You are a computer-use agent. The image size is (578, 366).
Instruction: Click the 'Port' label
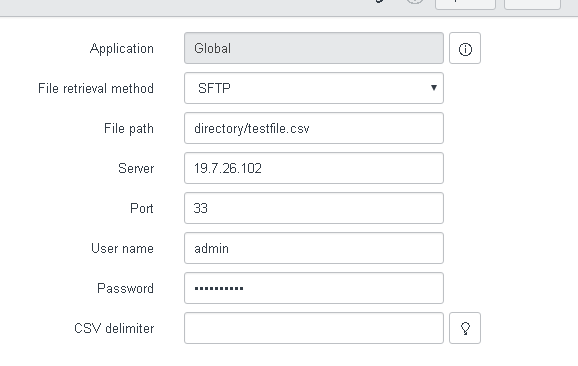pos(142,209)
